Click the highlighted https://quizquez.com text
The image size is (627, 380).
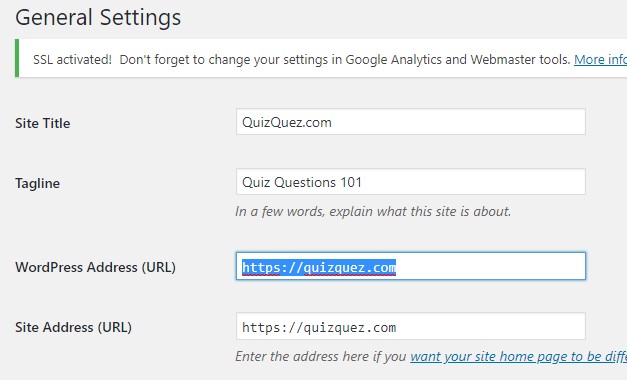pyautogui.click(x=319, y=267)
